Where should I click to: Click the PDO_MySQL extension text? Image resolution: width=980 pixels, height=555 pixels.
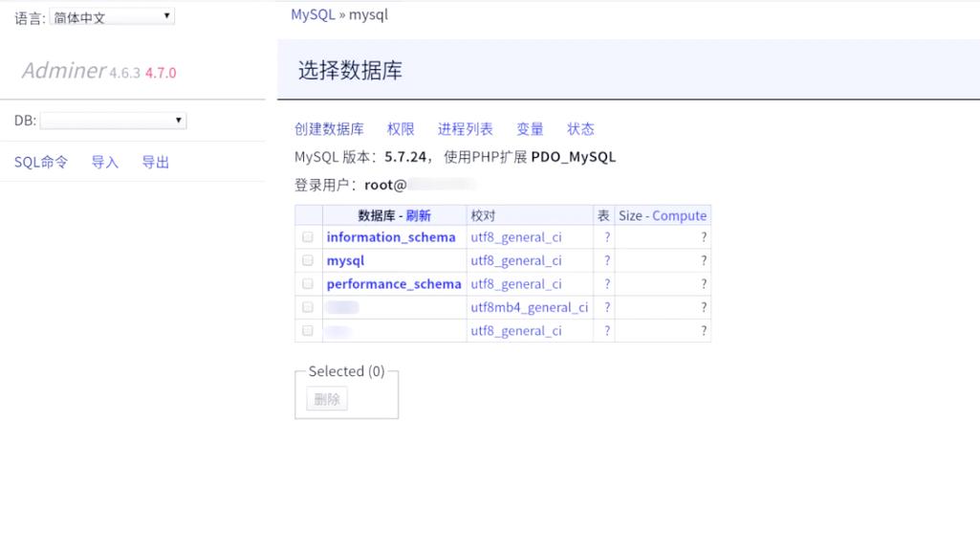(573, 157)
